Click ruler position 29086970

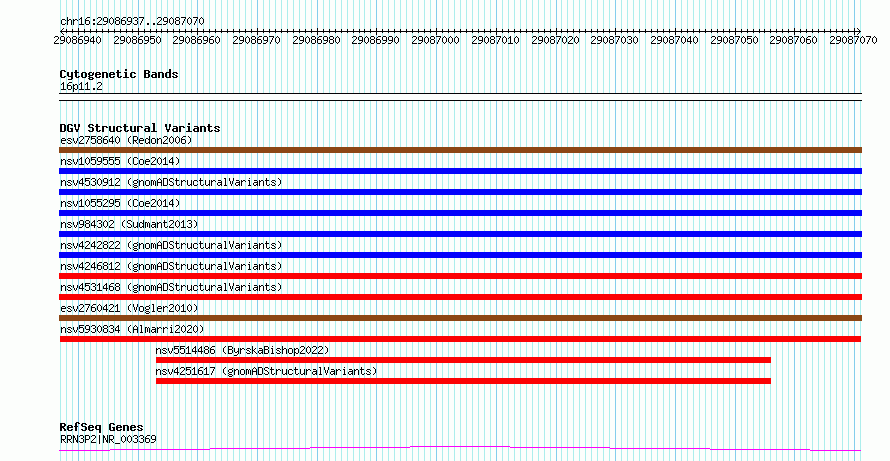(x=256, y=40)
